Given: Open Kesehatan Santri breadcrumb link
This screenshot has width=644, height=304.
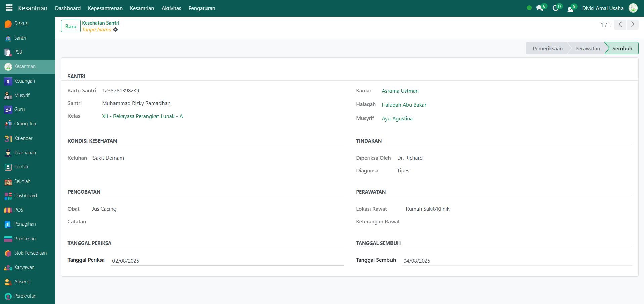Looking at the screenshot, I should point(100,23).
